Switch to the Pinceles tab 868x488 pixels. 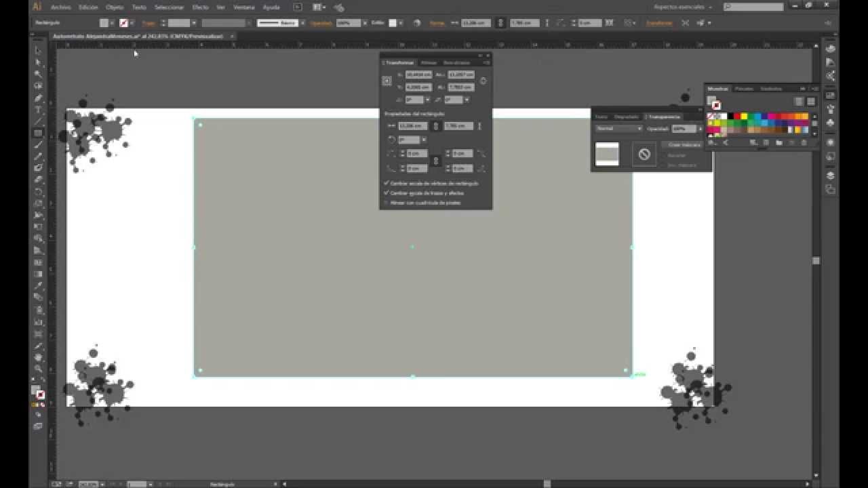pos(744,88)
